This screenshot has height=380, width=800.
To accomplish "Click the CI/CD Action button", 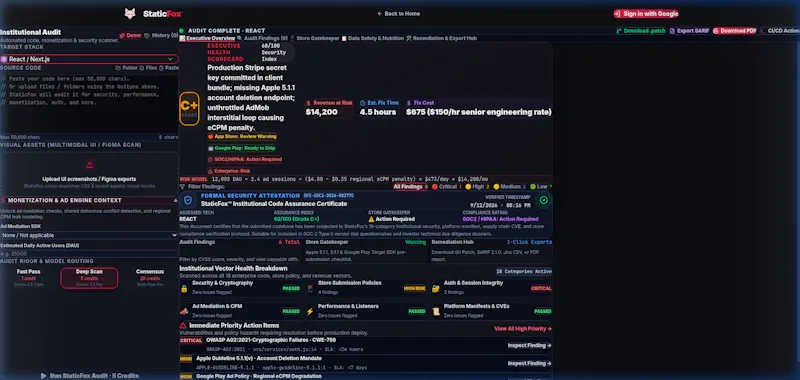I will 780,31.
